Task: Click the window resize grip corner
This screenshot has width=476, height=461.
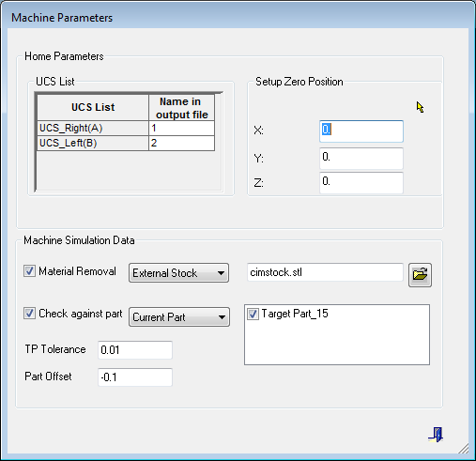Action: 464,448
